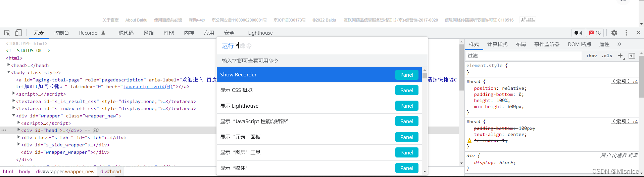Click the command list scrollbar thumb
The width and height of the screenshot is (644, 177).
(425, 75)
